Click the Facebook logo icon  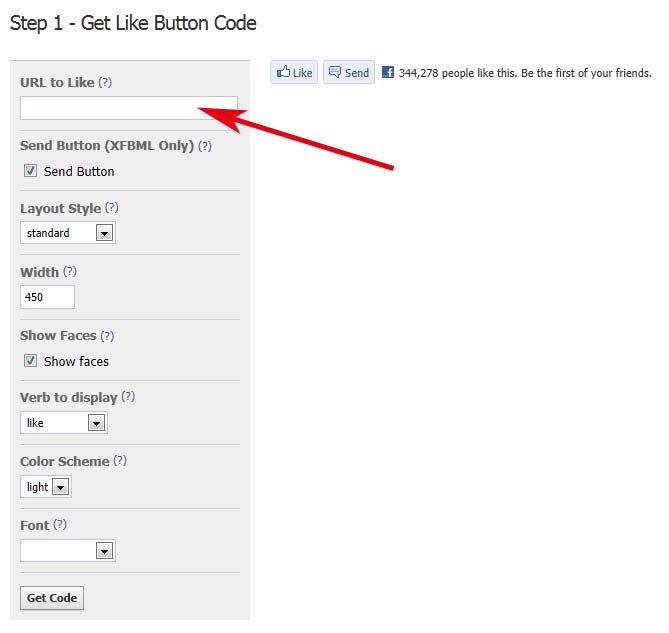(x=388, y=72)
